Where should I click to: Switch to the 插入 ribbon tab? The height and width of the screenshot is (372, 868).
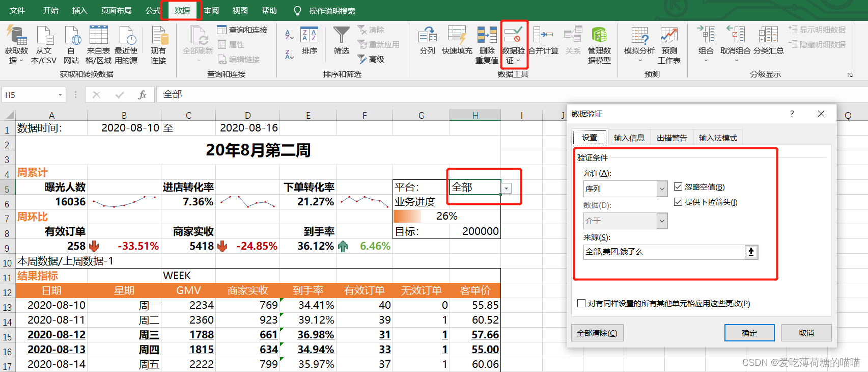(x=79, y=11)
